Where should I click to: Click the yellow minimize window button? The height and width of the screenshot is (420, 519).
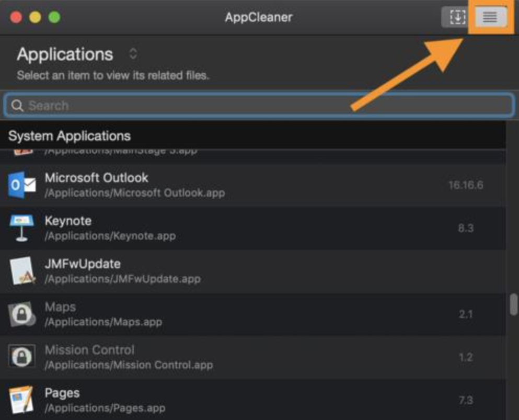click(x=35, y=17)
